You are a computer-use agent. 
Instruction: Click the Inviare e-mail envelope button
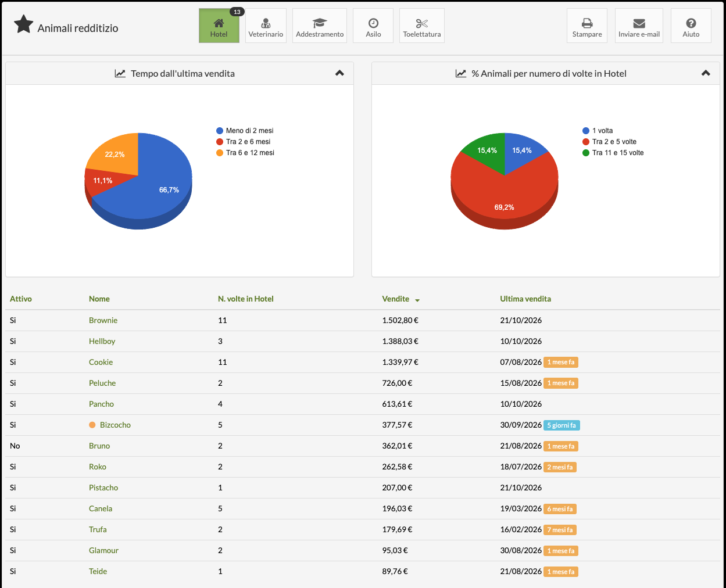pos(639,26)
